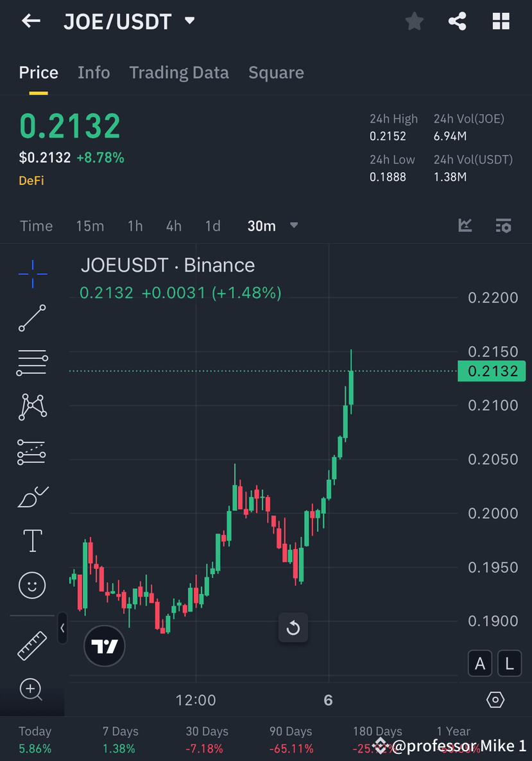This screenshot has width=532, height=761.
Task: Collapse the drawing tools sidebar
Action: (62, 629)
